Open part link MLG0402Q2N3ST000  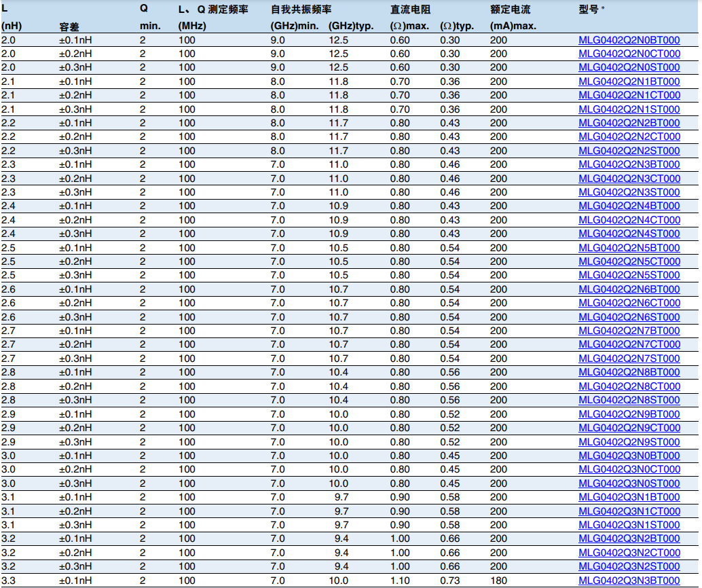point(629,192)
